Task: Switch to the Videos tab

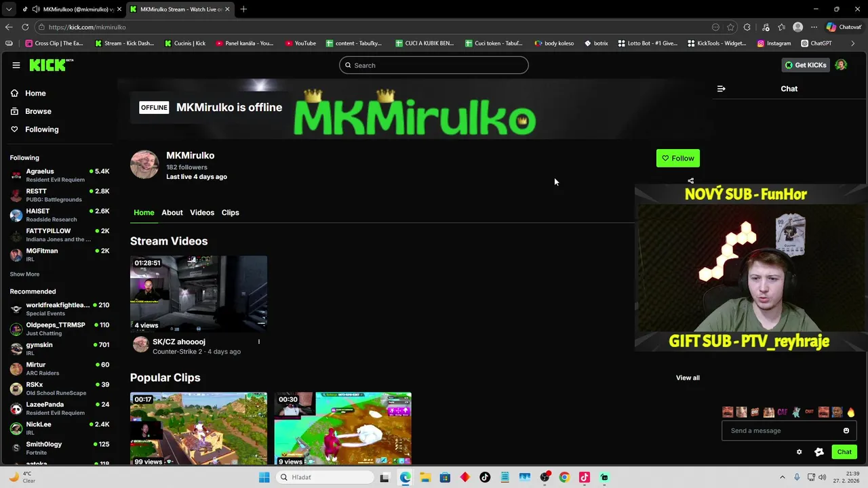Action: tap(202, 213)
